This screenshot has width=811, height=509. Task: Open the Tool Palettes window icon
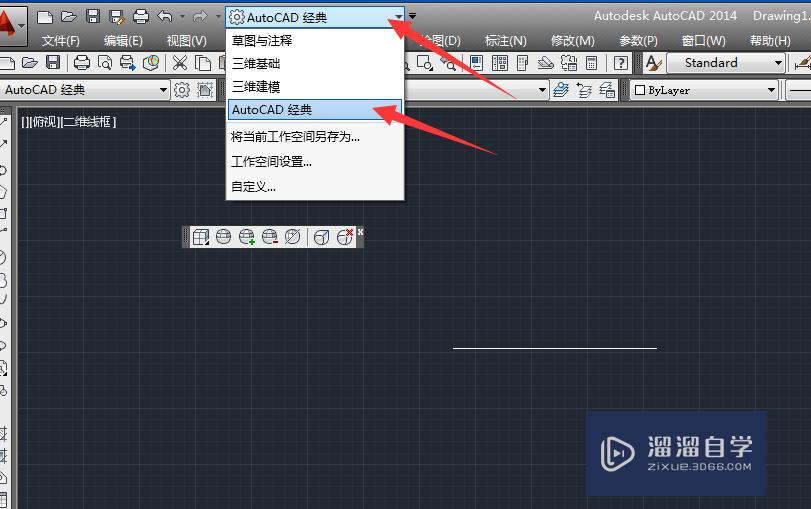tap(522, 63)
